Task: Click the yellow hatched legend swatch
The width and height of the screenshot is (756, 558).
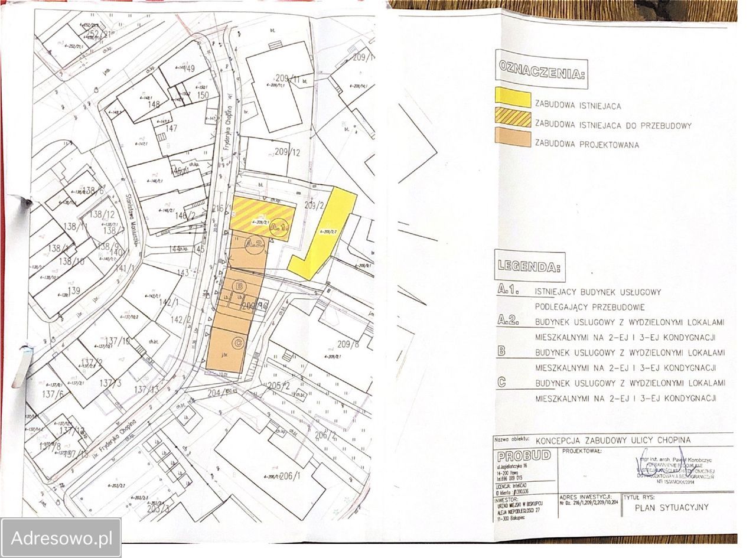Action: [513, 118]
